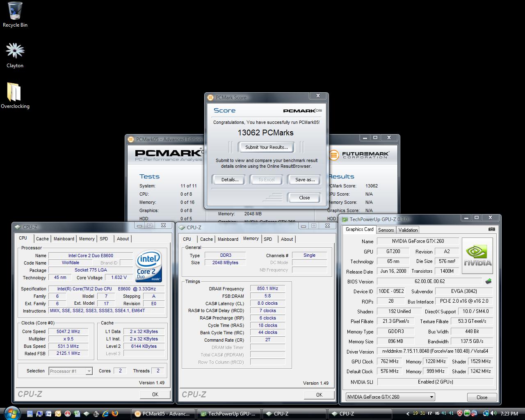Select the Graphics Card tab in GPU-Z

(360, 229)
